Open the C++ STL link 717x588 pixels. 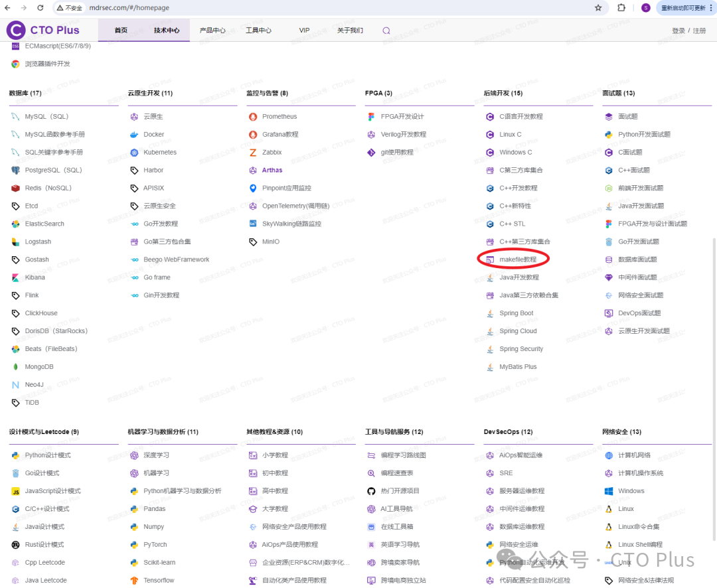(x=512, y=224)
